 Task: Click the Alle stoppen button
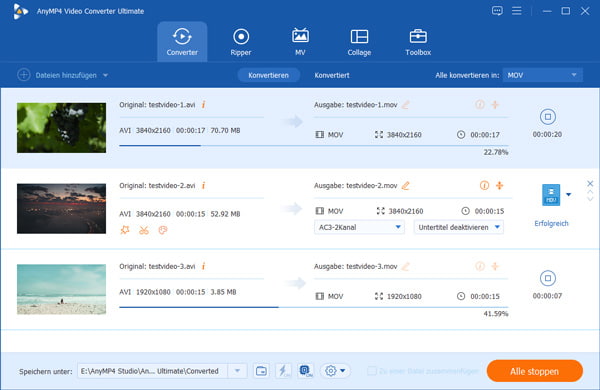[535, 371]
